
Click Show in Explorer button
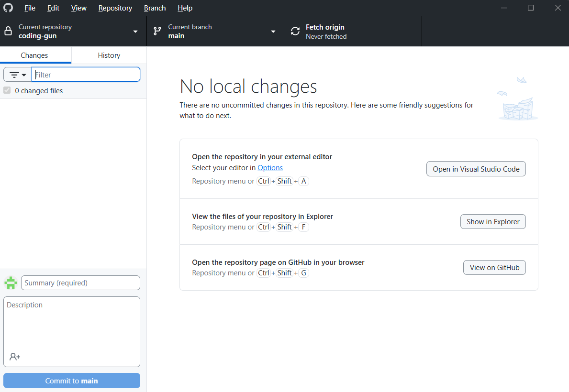click(493, 221)
